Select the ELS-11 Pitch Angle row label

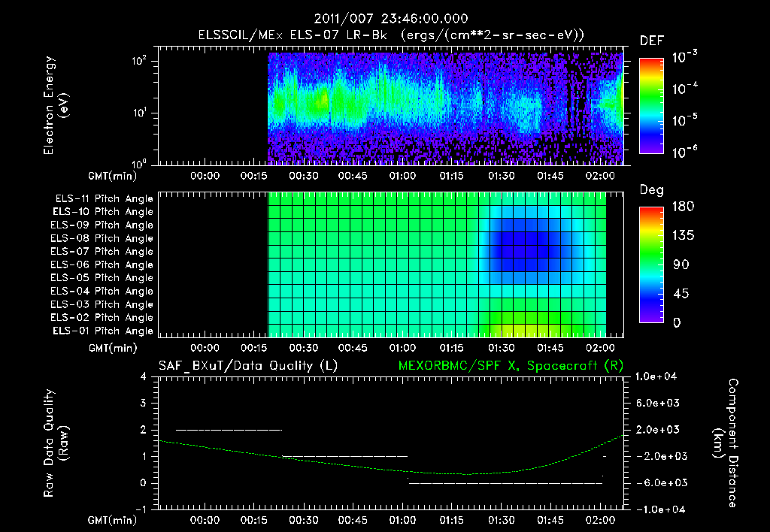tap(104, 199)
